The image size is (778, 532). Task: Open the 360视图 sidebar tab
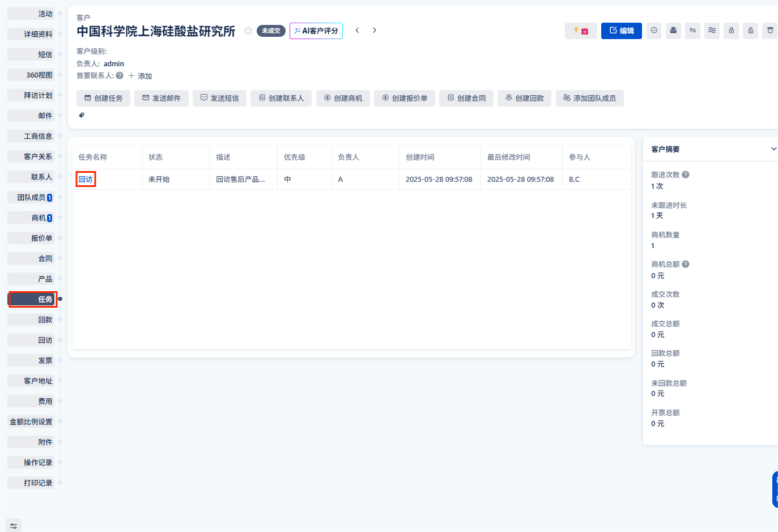point(31,75)
